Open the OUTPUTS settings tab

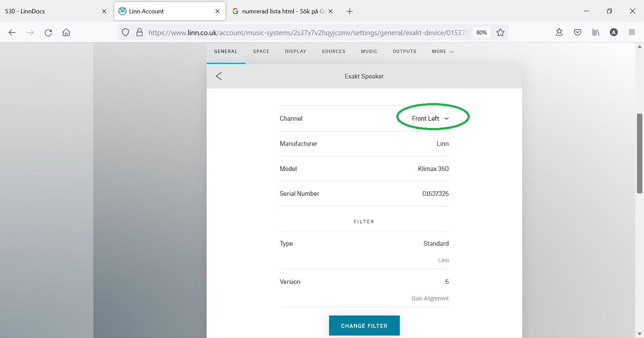pyautogui.click(x=404, y=52)
